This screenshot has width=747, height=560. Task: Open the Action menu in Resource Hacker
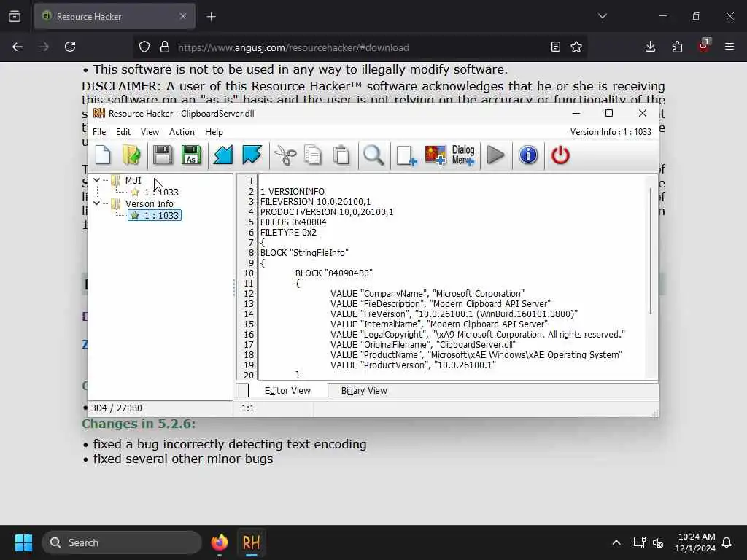(182, 132)
